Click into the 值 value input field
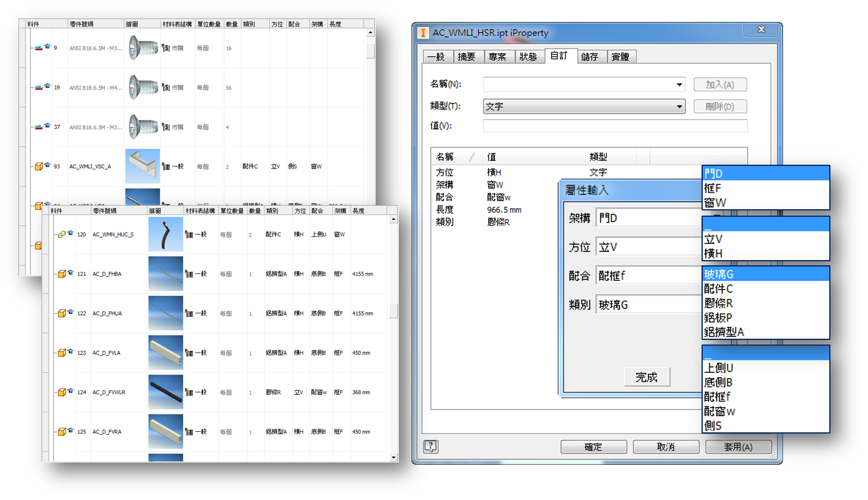This screenshot has height=500, width=868. 615,126
